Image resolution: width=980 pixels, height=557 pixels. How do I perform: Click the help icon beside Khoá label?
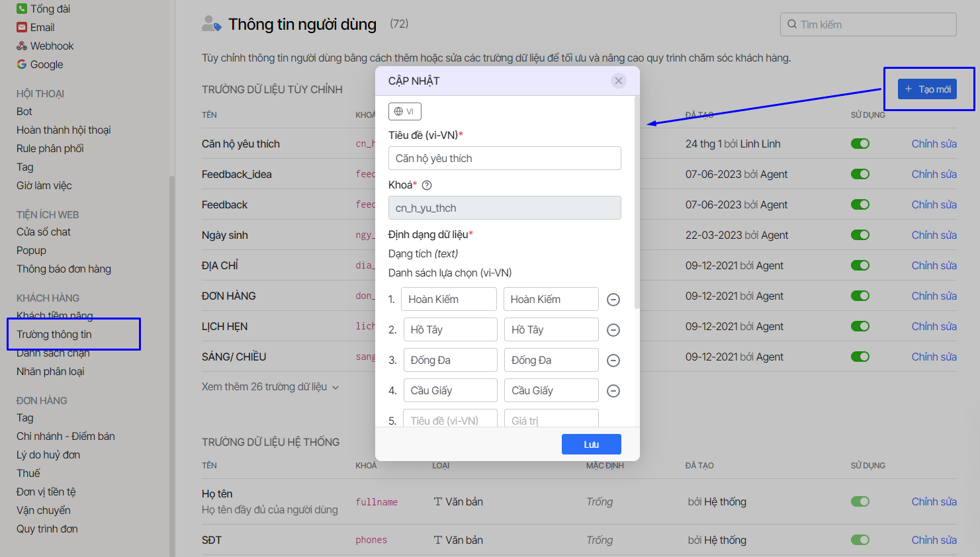tap(427, 185)
